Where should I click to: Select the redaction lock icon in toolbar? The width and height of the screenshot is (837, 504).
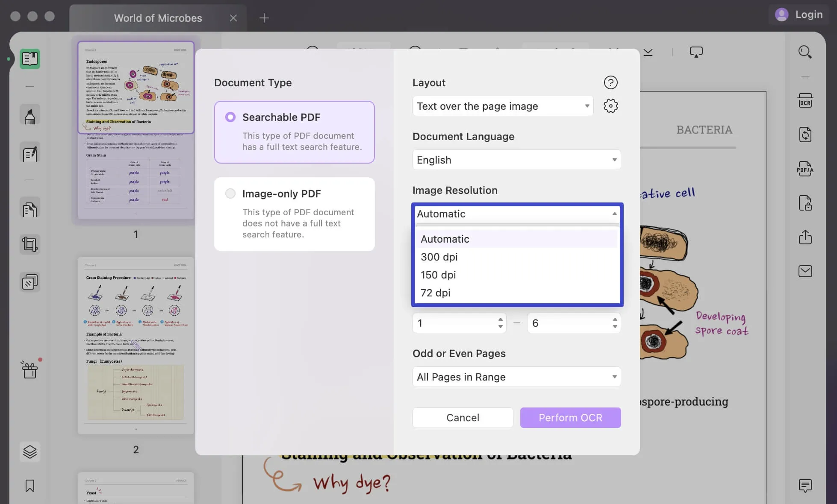(805, 202)
